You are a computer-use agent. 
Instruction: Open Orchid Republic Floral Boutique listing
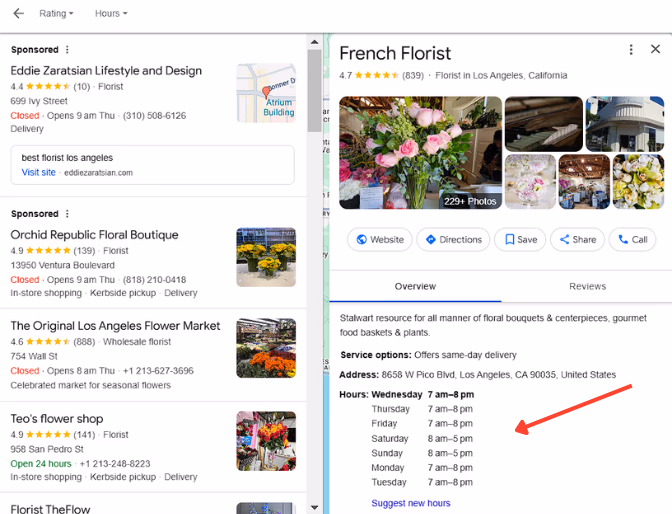94,235
